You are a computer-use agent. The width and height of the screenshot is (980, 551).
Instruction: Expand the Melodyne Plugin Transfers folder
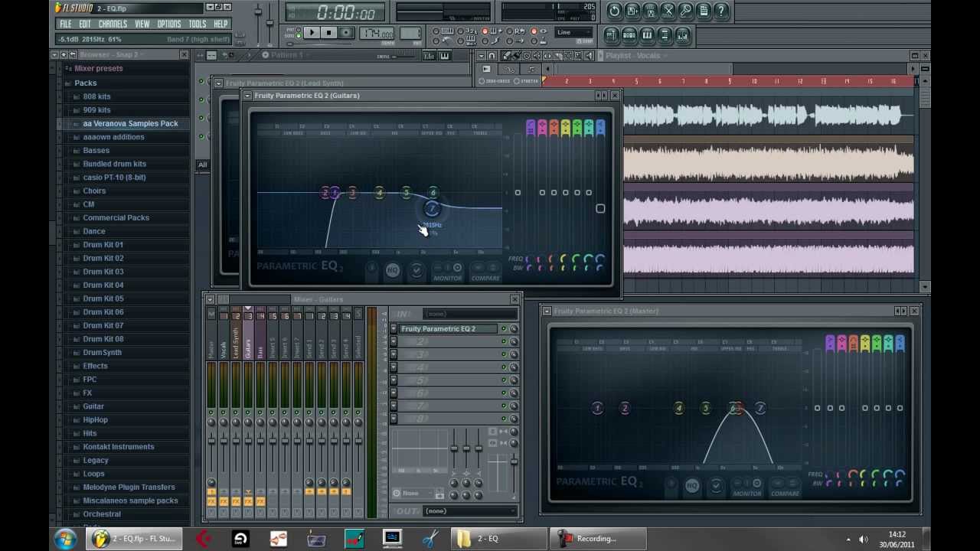click(x=129, y=487)
